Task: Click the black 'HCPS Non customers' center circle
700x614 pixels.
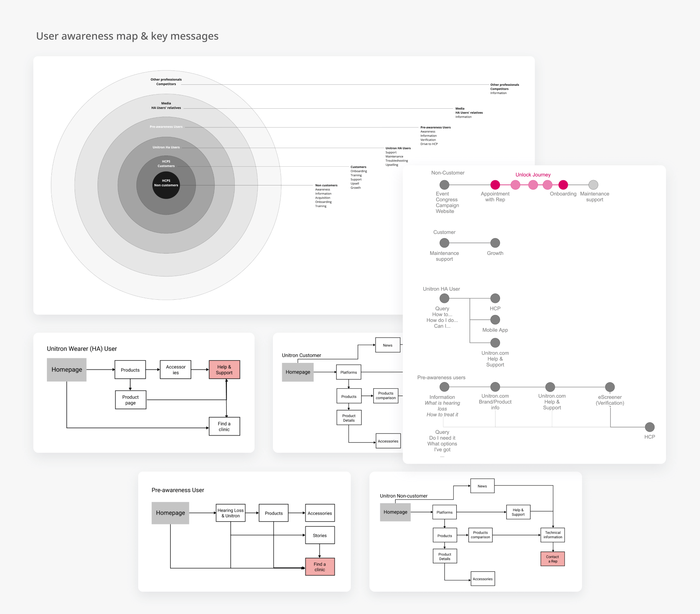Action: [x=166, y=185]
